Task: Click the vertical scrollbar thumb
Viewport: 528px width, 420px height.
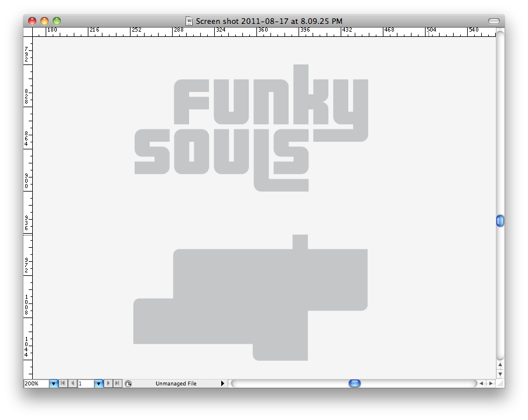Action: [x=500, y=221]
